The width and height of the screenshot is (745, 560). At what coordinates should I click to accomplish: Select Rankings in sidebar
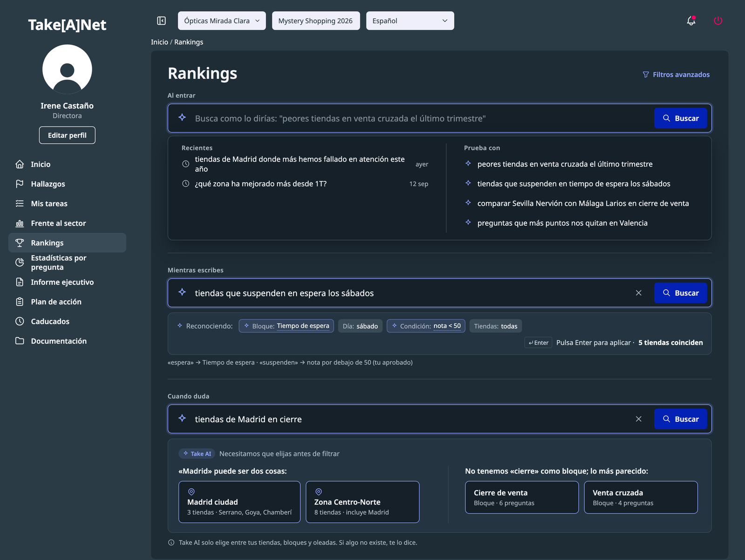pos(67,243)
